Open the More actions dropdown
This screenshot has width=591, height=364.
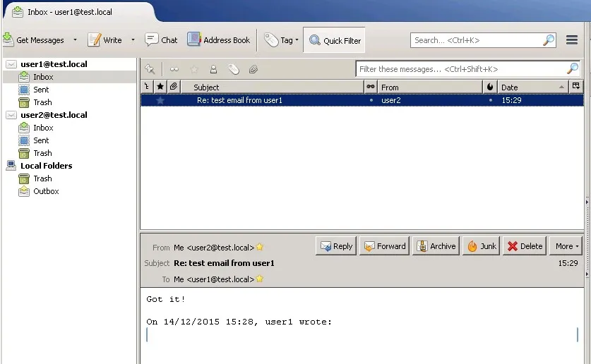point(566,246)
